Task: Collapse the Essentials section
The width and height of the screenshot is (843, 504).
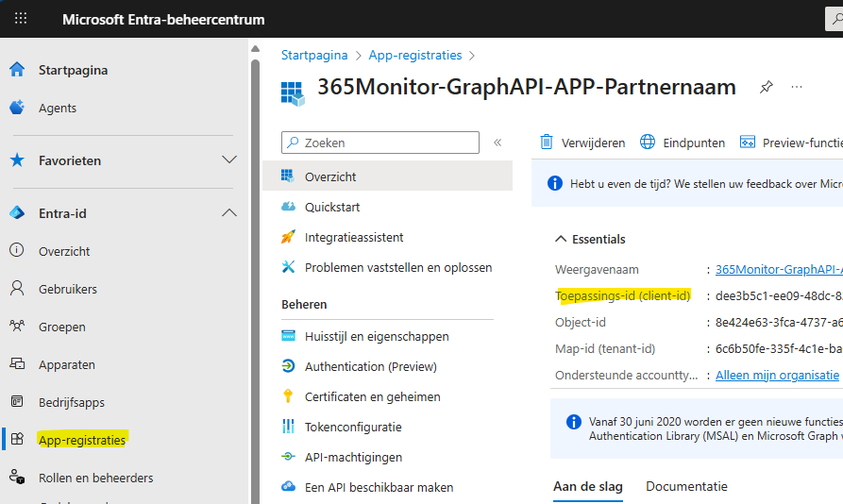Action: click(x=561, y=239)
